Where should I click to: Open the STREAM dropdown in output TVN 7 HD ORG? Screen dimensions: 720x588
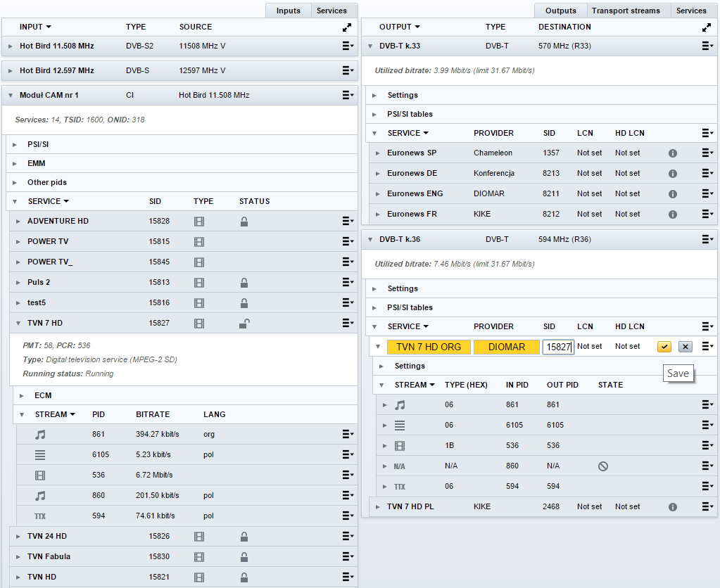point(432,385)
